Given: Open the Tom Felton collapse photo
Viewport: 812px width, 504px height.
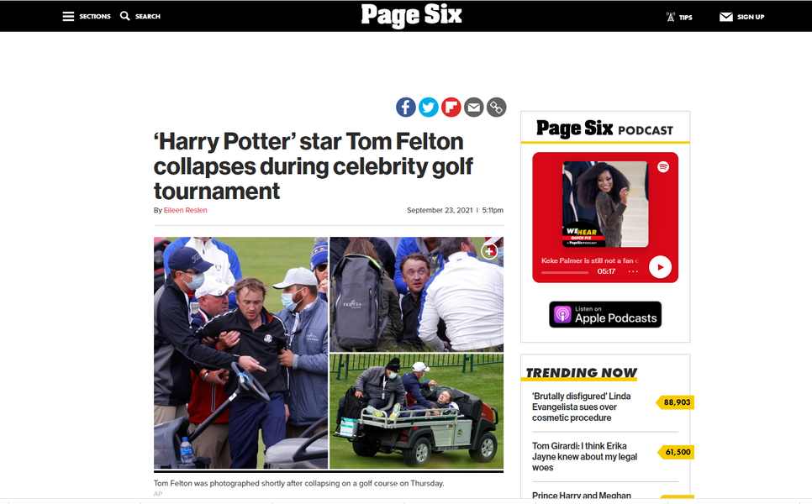Looking at the screenshot, I should pyautogui.click(x=329, y=353).
